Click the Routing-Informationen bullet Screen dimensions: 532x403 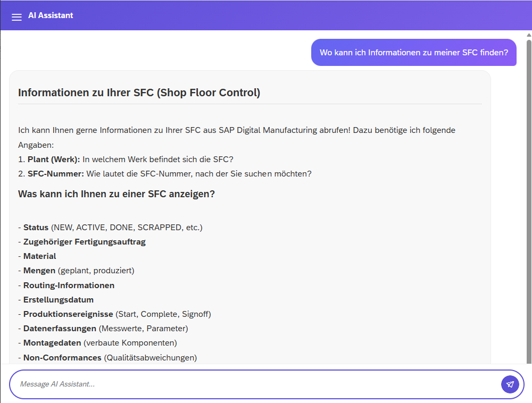coord(66,286)
